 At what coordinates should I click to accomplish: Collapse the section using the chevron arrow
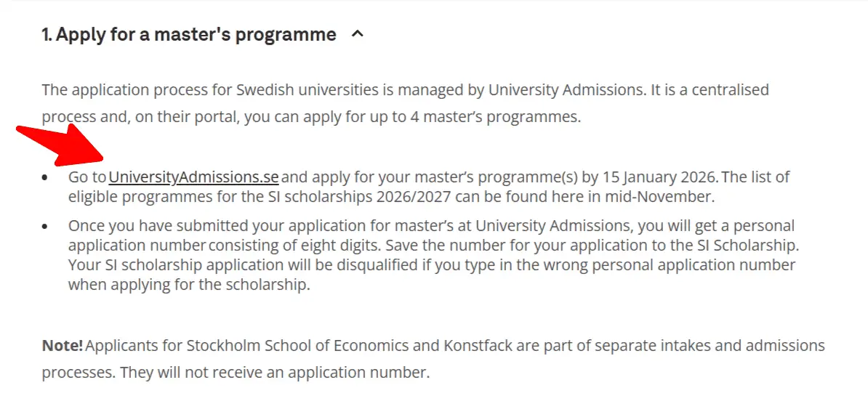pyautogui.click(x=357, y=34)
